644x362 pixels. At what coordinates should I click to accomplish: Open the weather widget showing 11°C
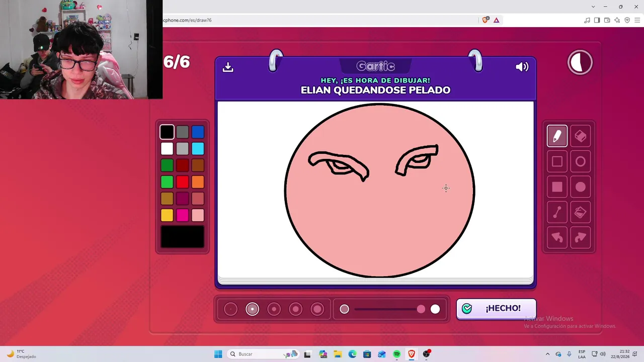(x=21, y=354)
